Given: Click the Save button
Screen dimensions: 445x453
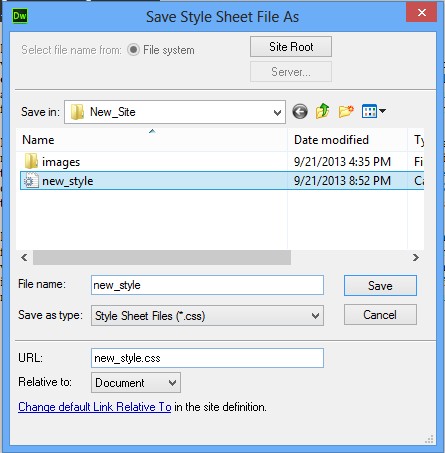Looking at the screenshot, I should pos(380,286).
